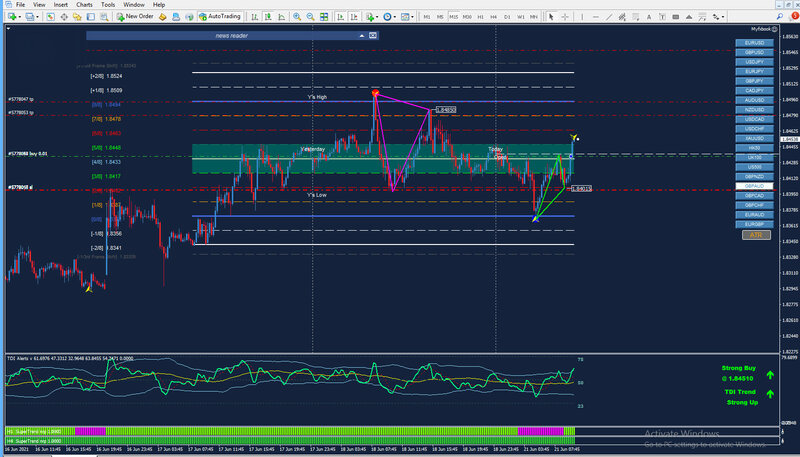Switch chart to H1 timeframe

pos(481,17)
